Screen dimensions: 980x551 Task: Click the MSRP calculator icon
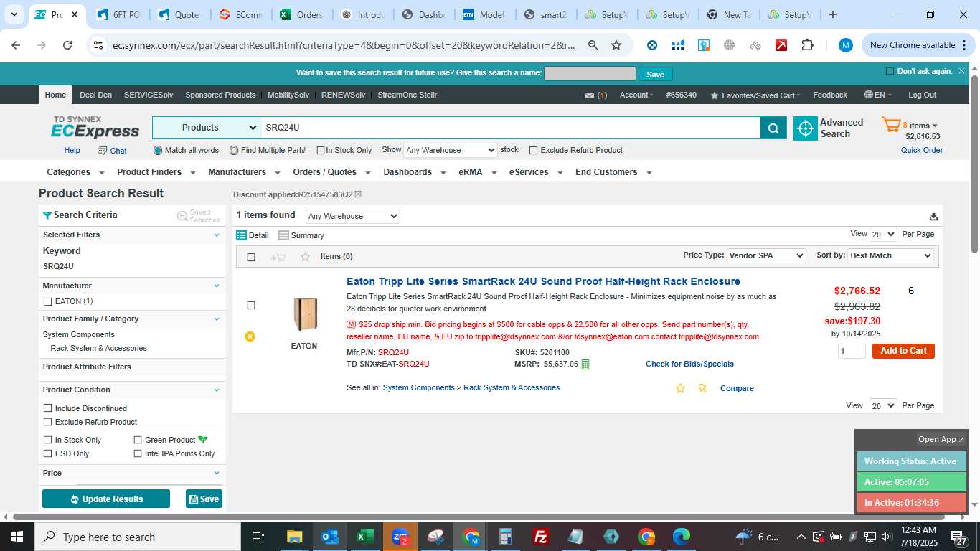pyautogui.click(x=585, y=364)
